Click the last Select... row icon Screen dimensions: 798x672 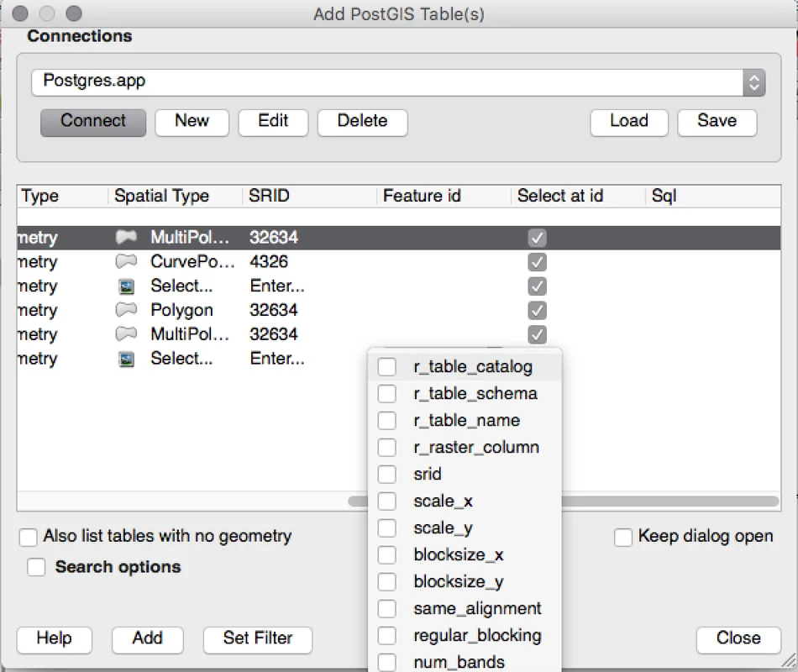(x=126, y=359)
